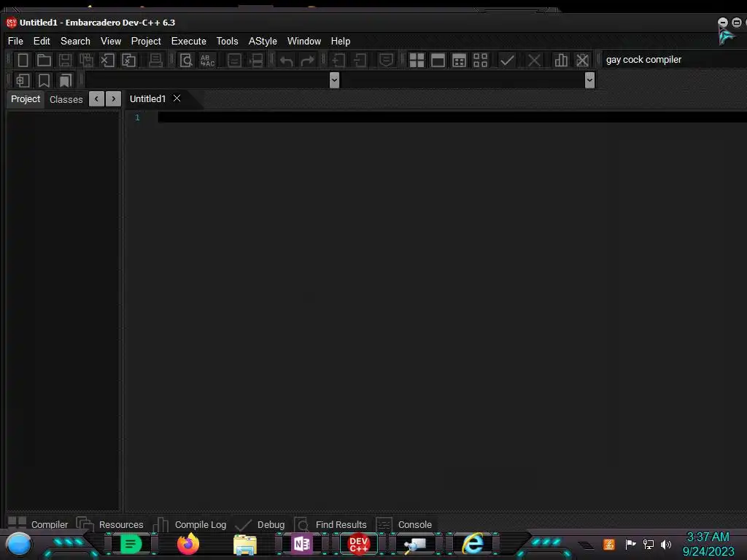The image size is (747, 560).
Task: Compile with the four-squares icon
Action: point(417,60)
